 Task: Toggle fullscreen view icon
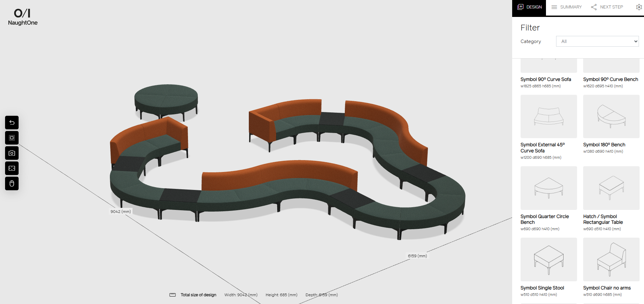click(12, 168)
